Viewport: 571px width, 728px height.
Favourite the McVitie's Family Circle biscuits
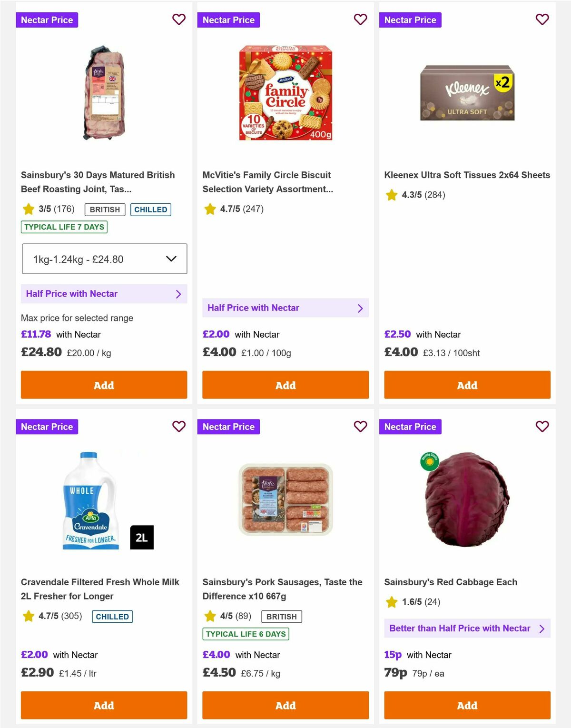(x=360, y=20)
